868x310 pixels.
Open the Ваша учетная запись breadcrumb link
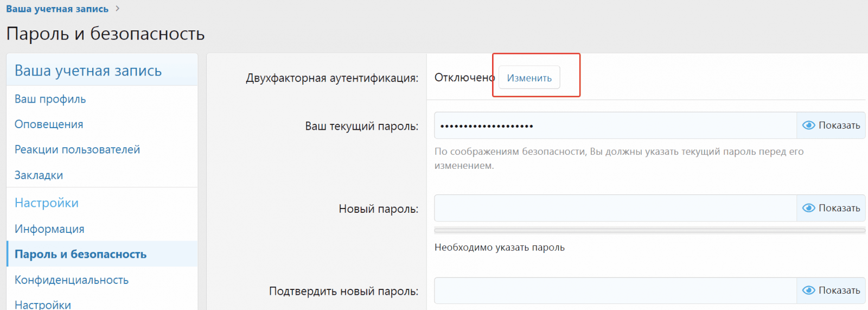point(57,9)
